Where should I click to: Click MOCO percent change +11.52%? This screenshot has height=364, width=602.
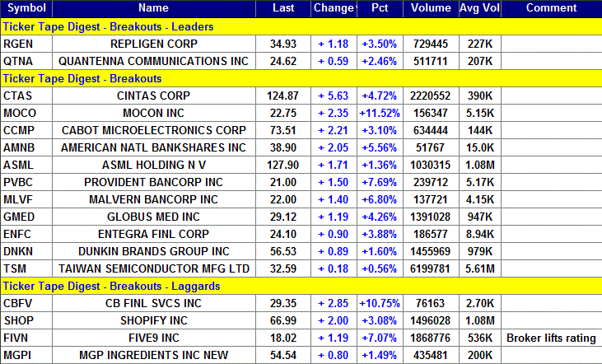380,113
